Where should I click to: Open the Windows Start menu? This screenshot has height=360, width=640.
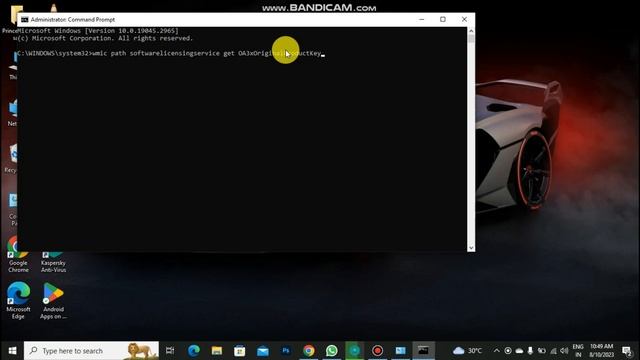pyautogui.click(x=12, y=351)
